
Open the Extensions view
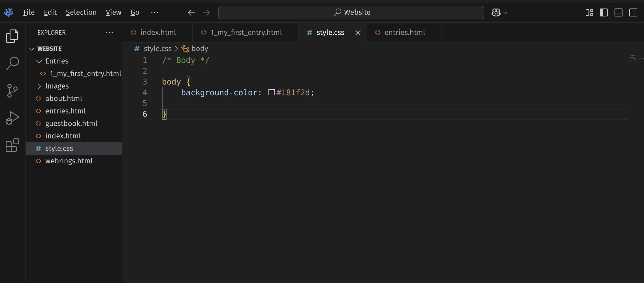[12, 145]
